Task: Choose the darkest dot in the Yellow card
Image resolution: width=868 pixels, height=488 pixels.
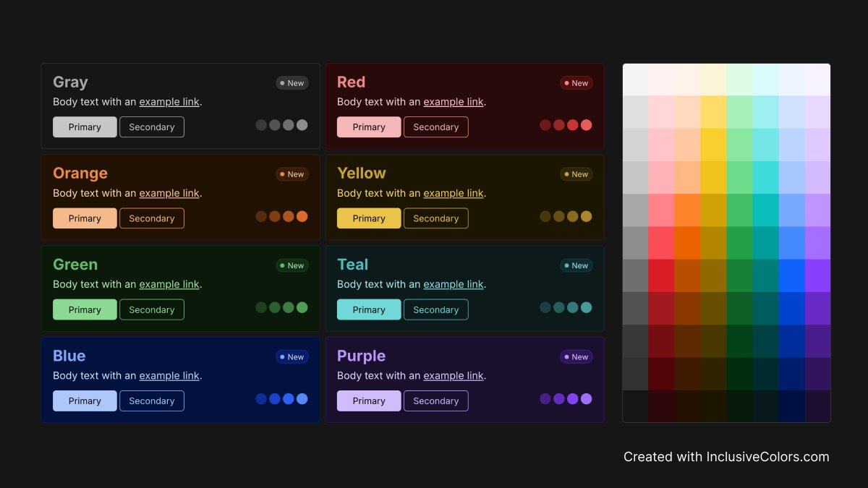Action: (x=545, y=216)
